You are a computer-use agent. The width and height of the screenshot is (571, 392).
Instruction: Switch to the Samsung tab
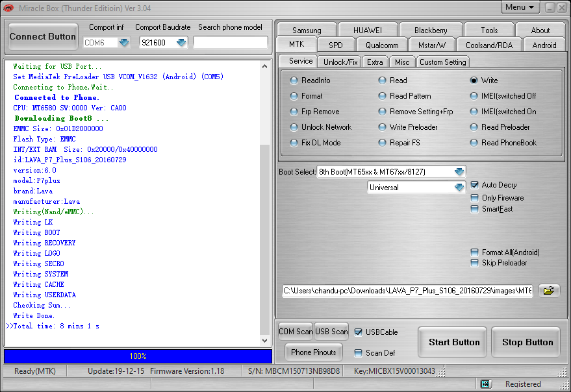pyautogui.click(x=307, y=31)
